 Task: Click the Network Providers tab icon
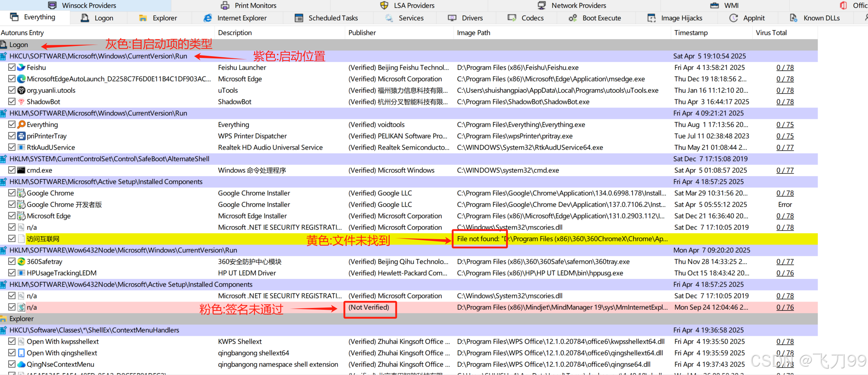pyautogui.click(x=542, y=5)
